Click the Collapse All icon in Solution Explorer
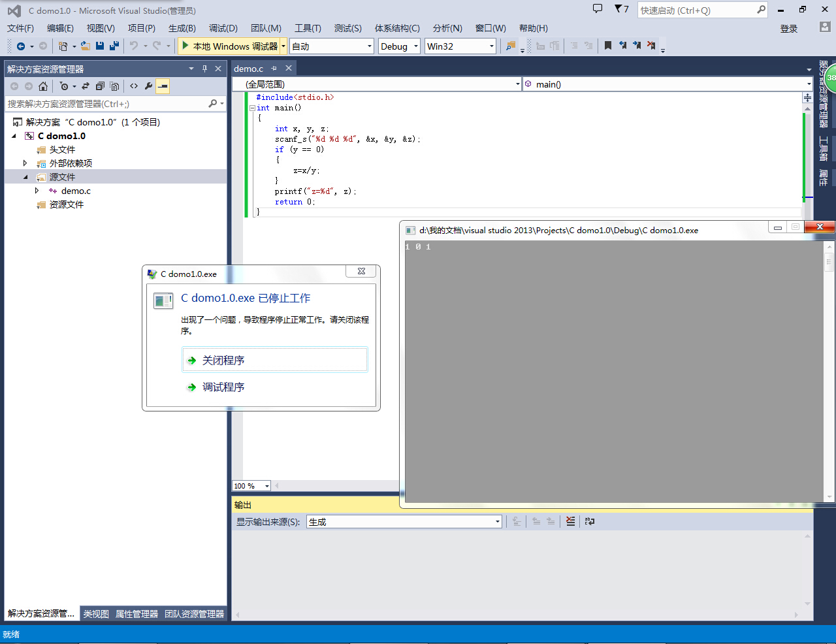This screenshot has height=644, width=836. point(100,86)
